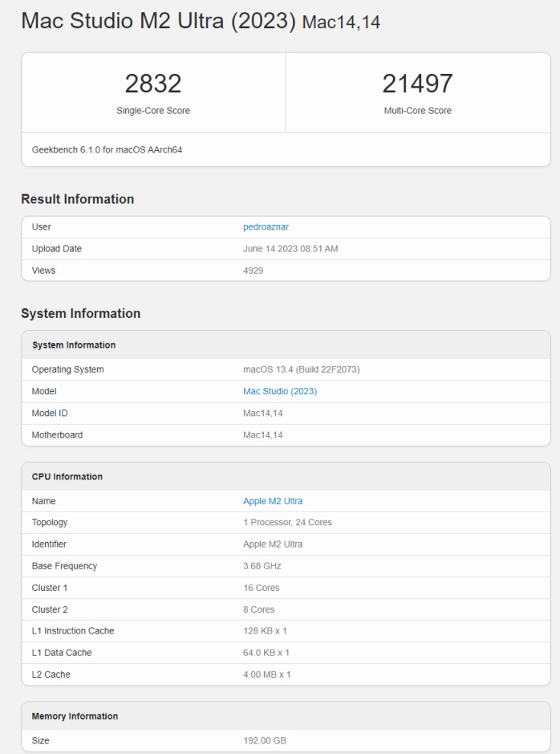Click the 3.68 GHz base frequency value
Viewport: 560px width, 754px height.
click(x=262, y=566)
